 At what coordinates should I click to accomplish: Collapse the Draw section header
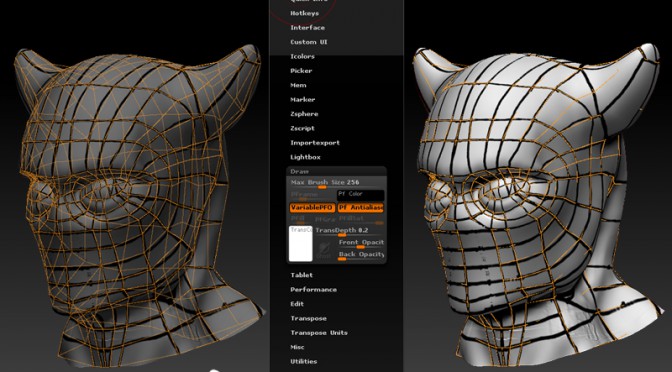click(336, 171)
